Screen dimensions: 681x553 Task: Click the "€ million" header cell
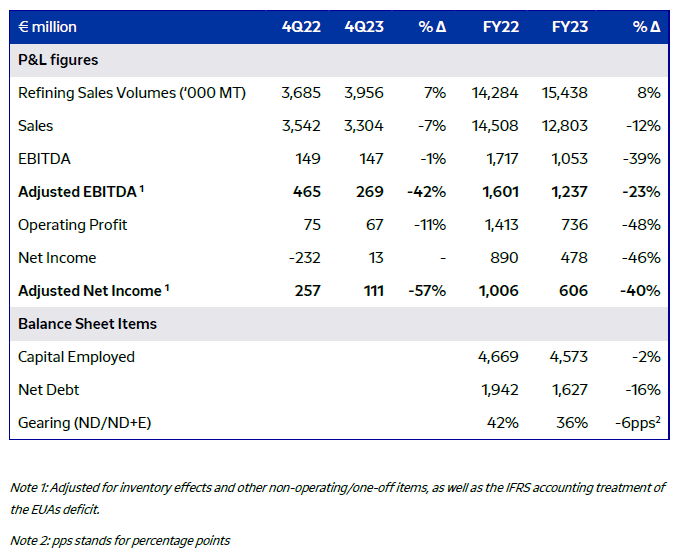coord(48,27)
